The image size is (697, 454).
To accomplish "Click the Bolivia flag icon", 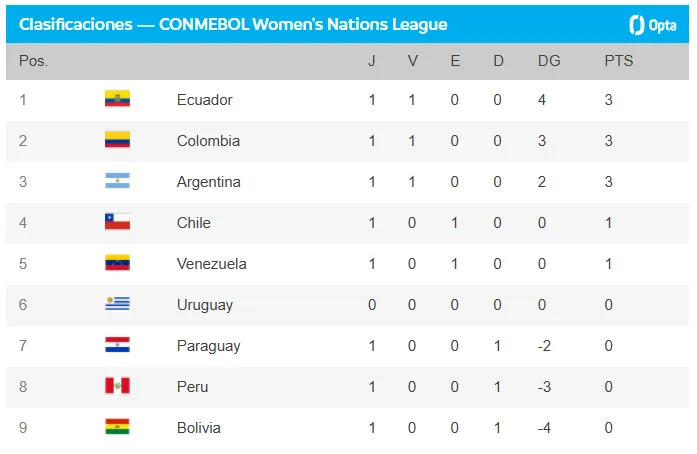I will 117,427.
